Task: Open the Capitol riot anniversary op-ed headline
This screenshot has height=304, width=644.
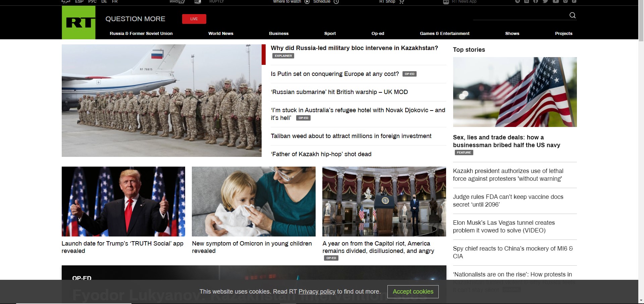Action: [378, 247]
